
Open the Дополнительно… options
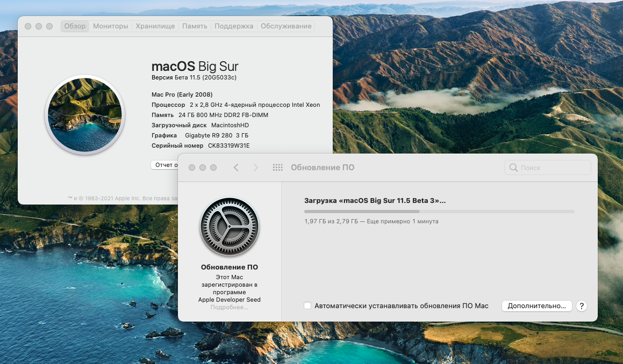(537, 306)
